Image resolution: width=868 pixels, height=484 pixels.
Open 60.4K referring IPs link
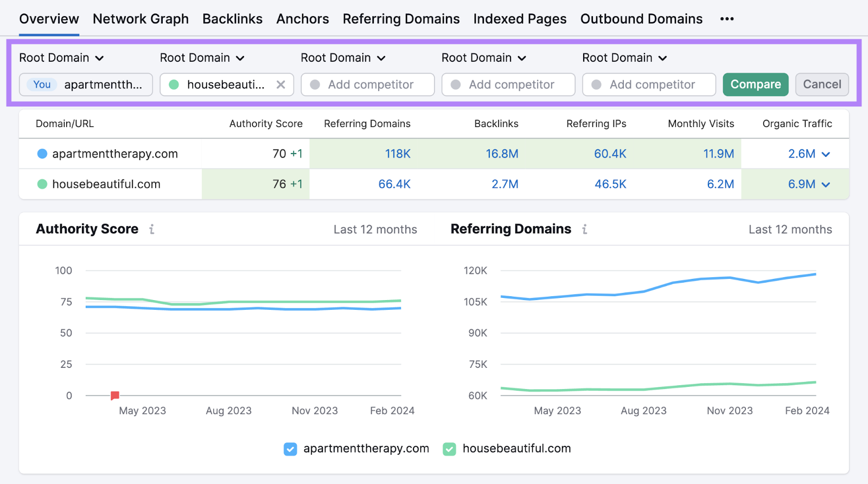point(610,154)
